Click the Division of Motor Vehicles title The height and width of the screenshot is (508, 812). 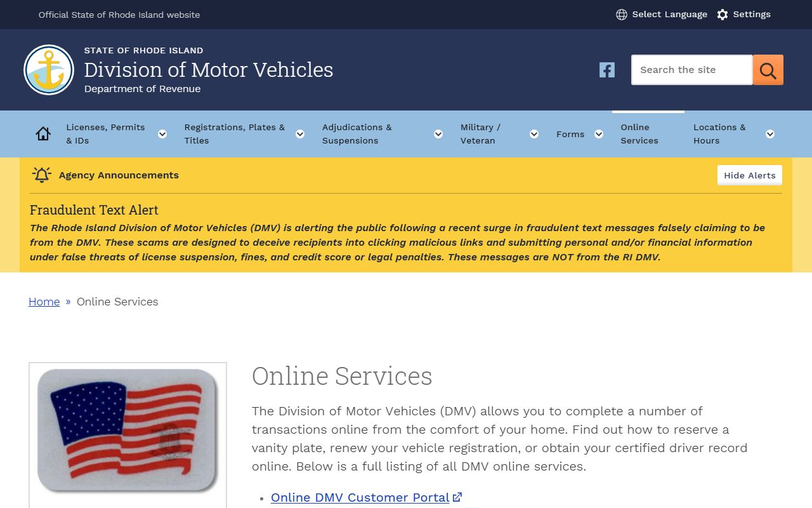[x=209, y=69]
